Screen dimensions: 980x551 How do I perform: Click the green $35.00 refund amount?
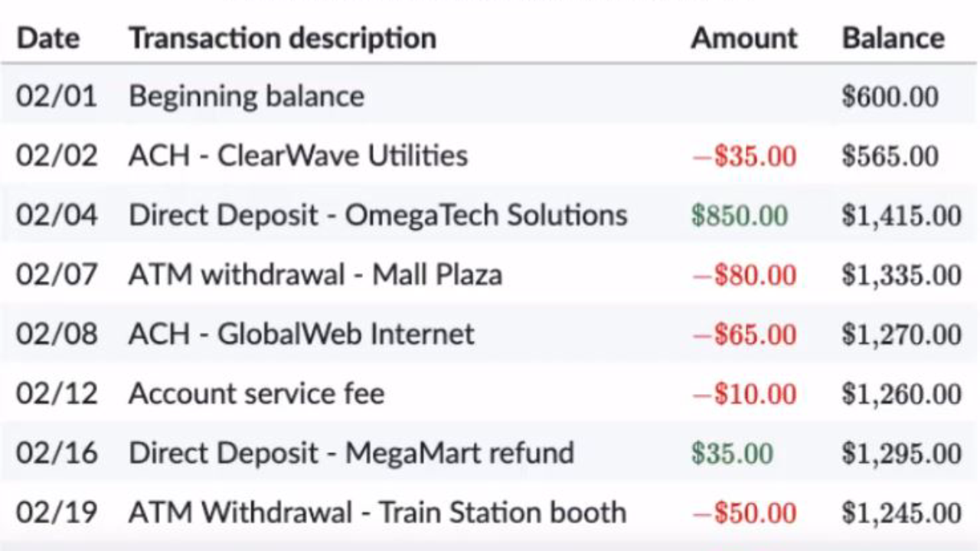tap(731, 454)
